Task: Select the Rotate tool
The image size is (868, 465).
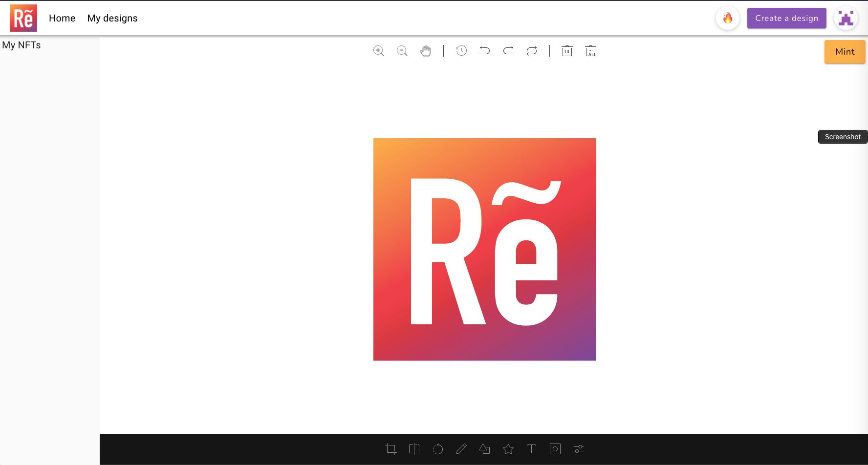Action: coord(438,448)
